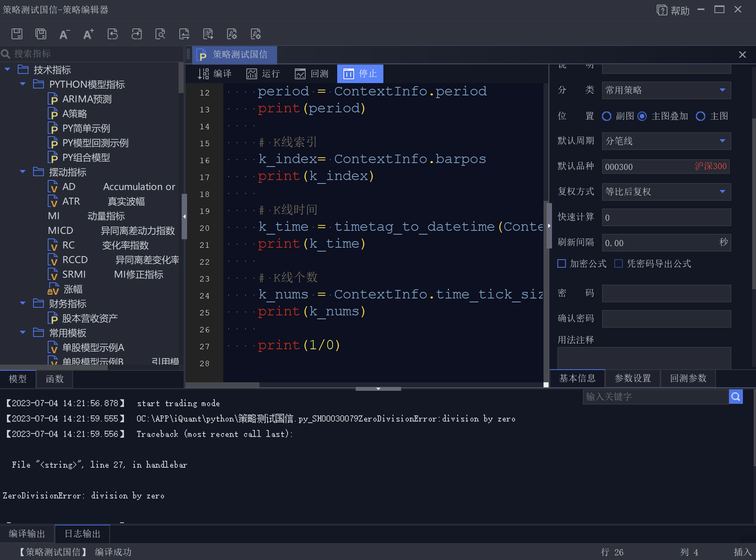This screenshot has width=756, height=560.
Task: Click the undo icon in toolbar
Action: (x=112, y=34)
